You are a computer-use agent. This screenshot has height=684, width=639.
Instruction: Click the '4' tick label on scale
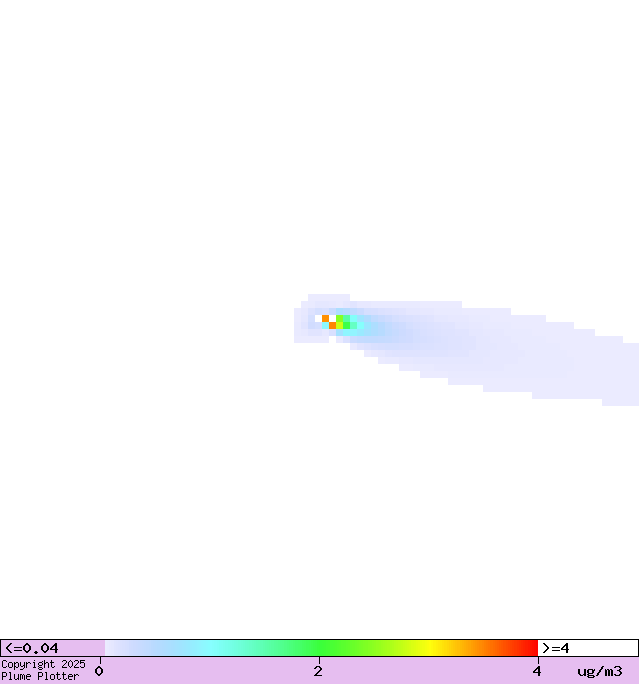[537, 671]
